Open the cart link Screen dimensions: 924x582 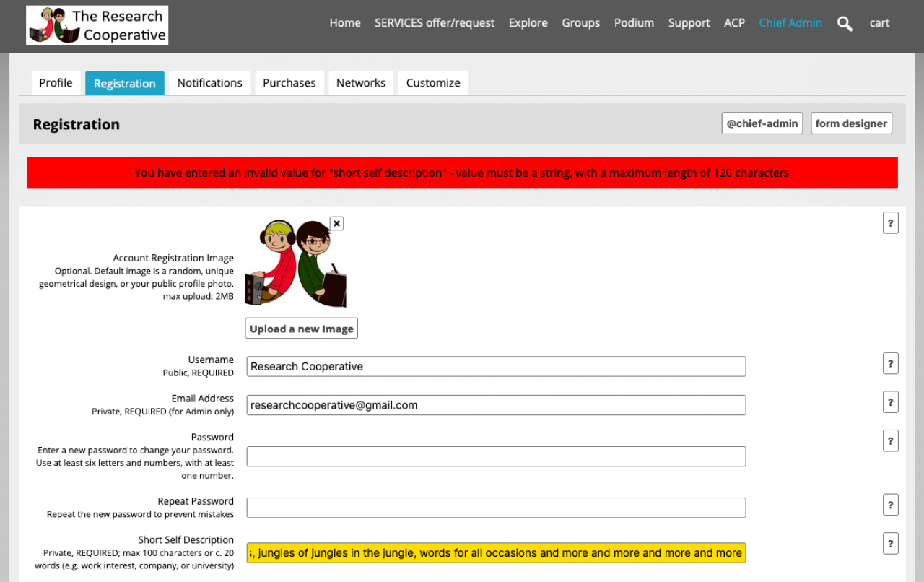pos(879,23)
